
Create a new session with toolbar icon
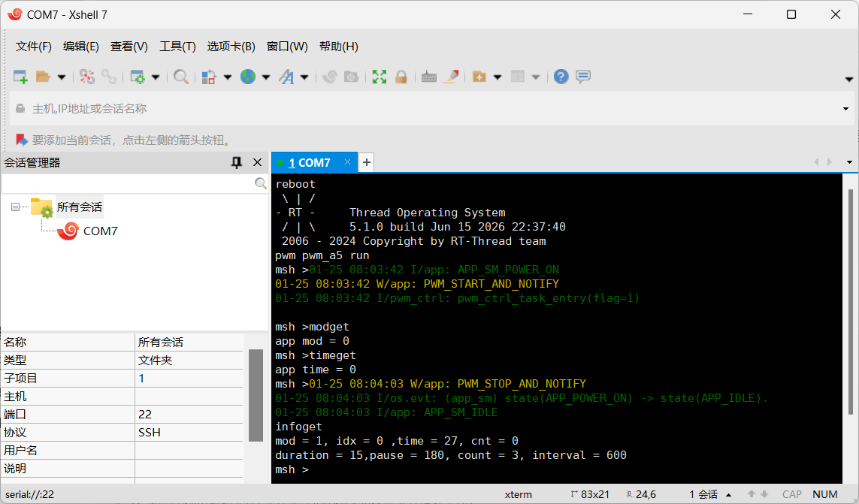pos(20,77)
